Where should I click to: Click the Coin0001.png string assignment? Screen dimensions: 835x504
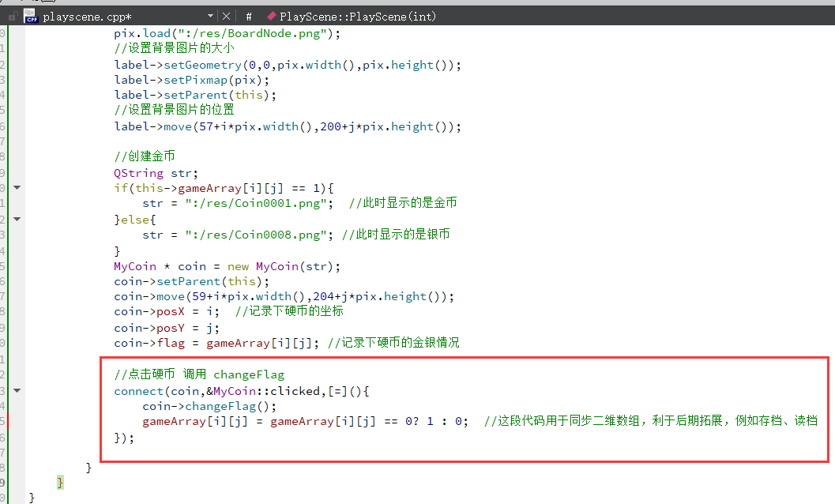(x=238, y=204)
